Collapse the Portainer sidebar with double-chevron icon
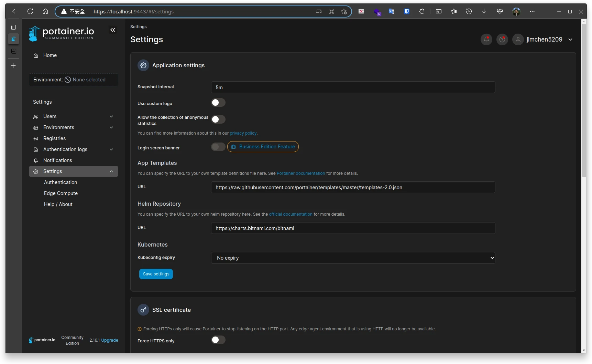The height and width of the screenshot is (364, 592). pos(113,30)
